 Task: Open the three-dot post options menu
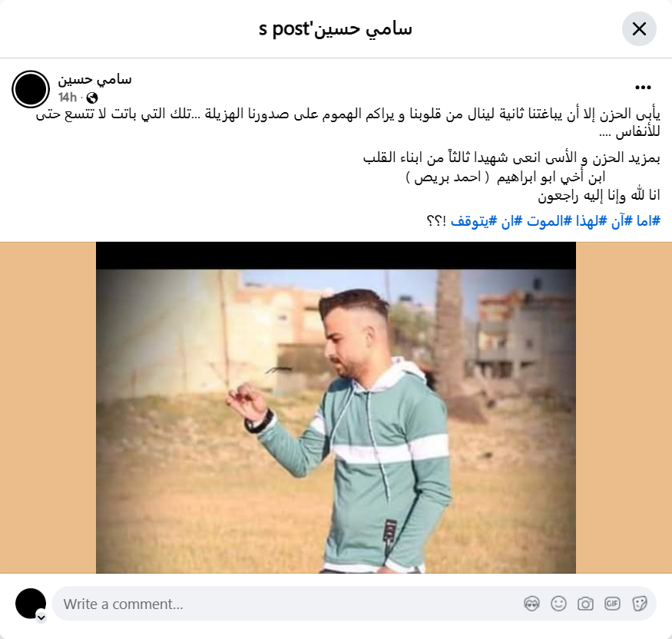click(x=643, y=88)
